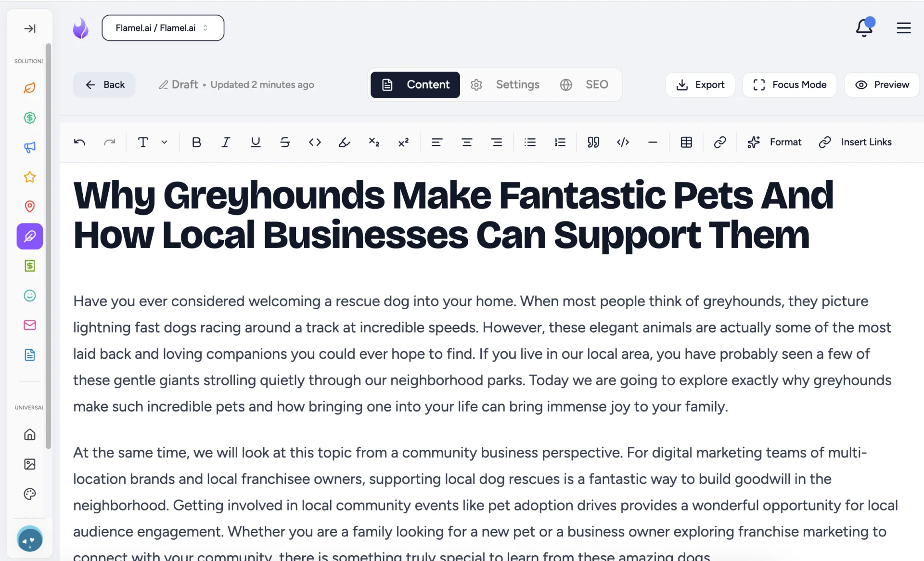924x561 pixels.
Task: Open the Preview
Action: pos(882,85)
